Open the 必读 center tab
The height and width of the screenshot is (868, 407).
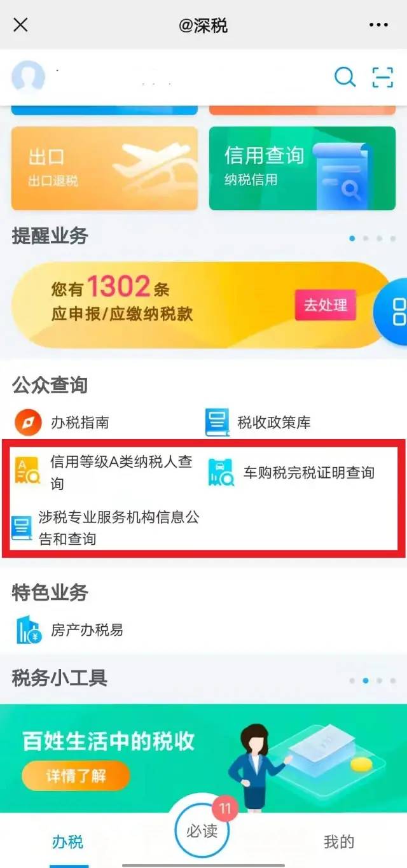point(202,830)
